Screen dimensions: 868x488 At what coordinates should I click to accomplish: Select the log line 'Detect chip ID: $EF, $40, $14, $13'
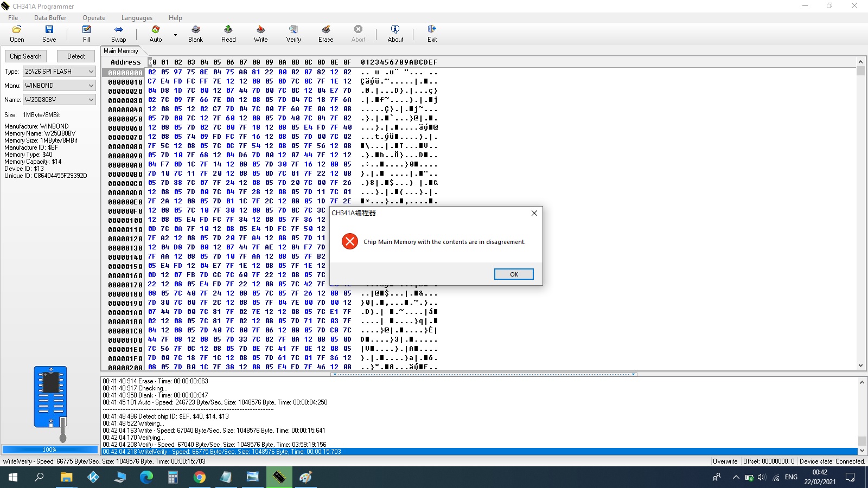[165, 416]
